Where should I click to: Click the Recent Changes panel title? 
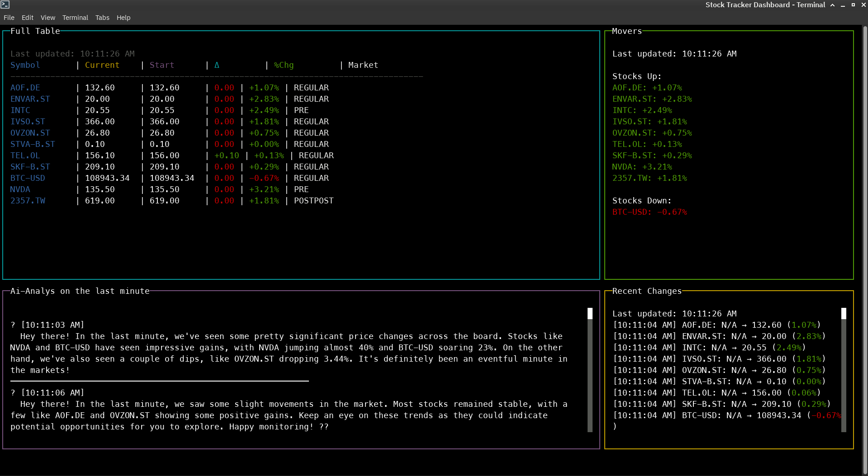click(x=647, y=291)
